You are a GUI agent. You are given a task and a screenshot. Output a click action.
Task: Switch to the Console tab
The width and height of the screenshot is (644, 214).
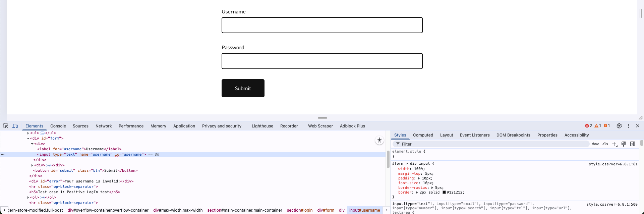[x=58, y=126]
